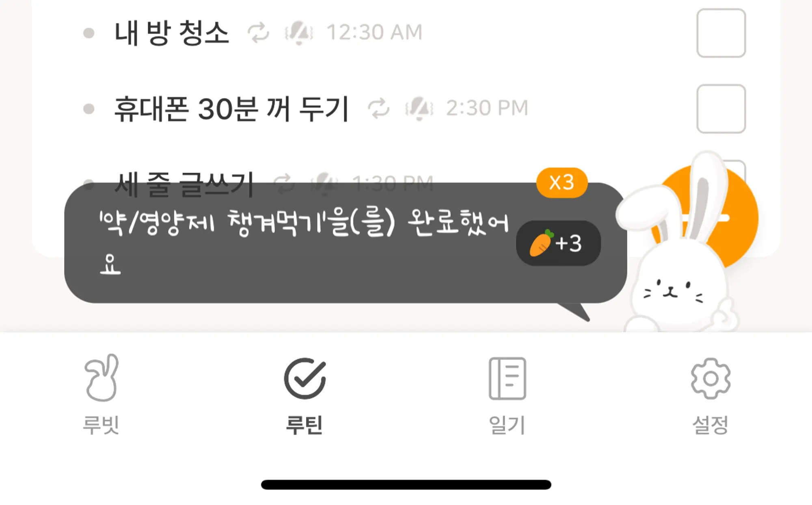812x505 pixels.
Task: Open the 일기 diary tab
Action: click(508, 395)
